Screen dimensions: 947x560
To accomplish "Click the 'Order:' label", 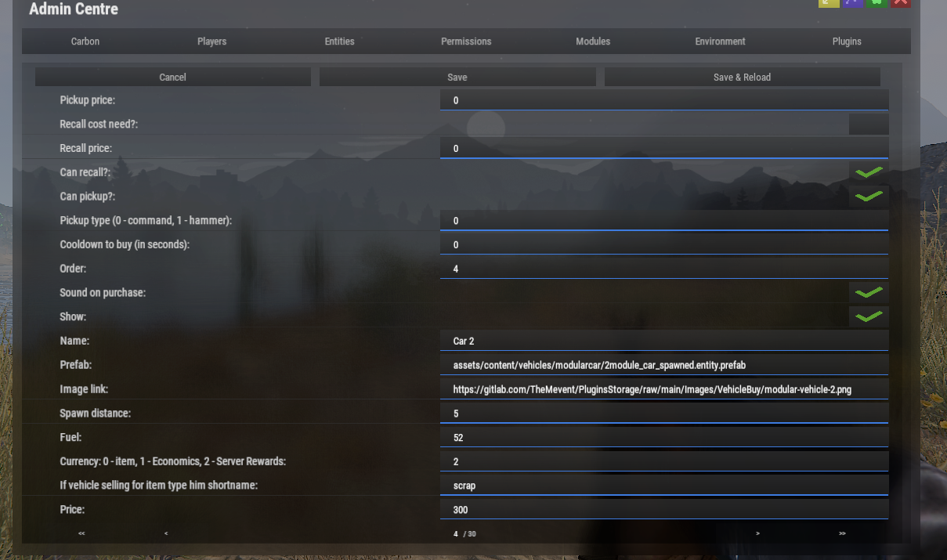I will pyautogui.click(x=73, y=269).
